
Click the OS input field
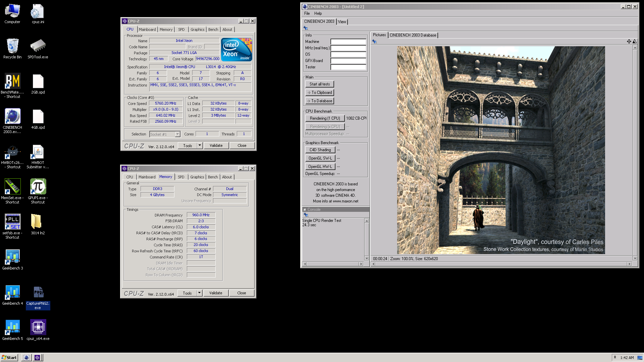(x=348, y=54)
